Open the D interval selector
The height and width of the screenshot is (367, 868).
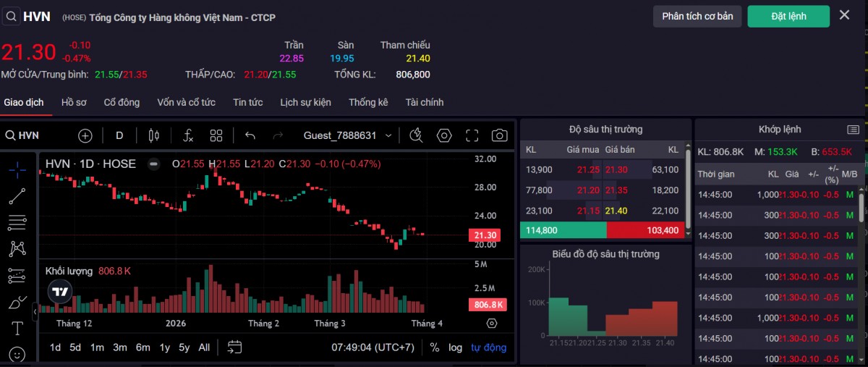pos(120,135)
